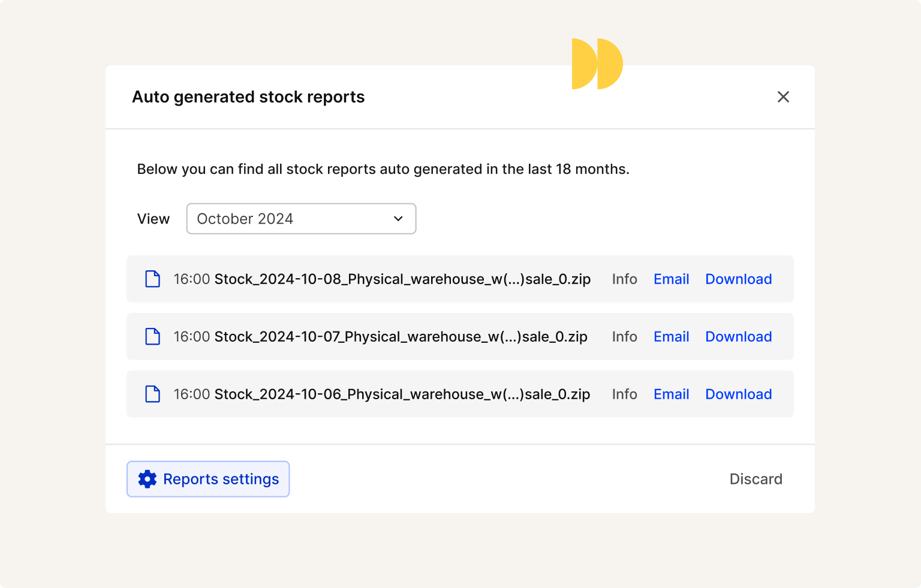This screenshot has height=588, width=921.
Task: Click the file icon for the 2024-10-08 report
Action: (153, 279)
